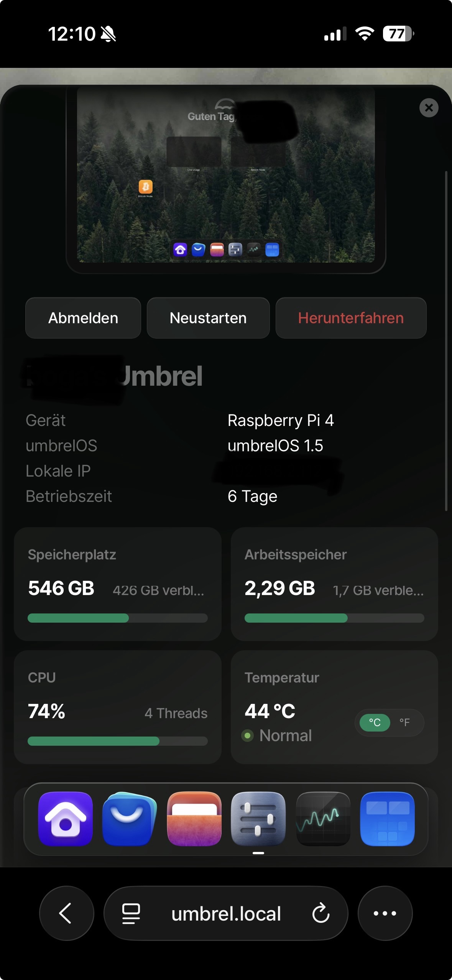
Task: Tap the red Herunterfahren button
Action: 351,318
